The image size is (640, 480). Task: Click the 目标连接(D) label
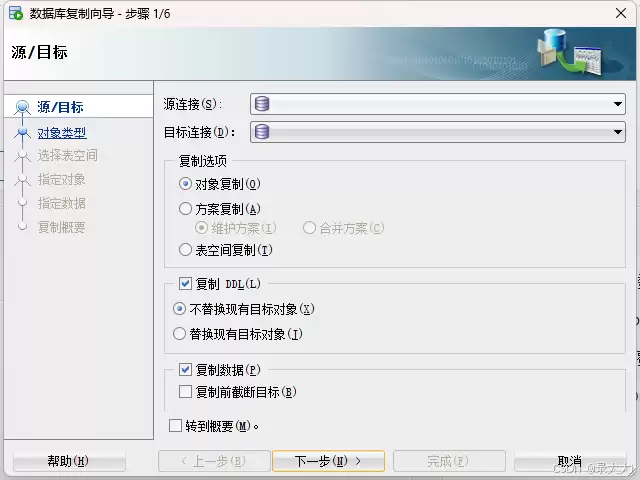[200, 132]
